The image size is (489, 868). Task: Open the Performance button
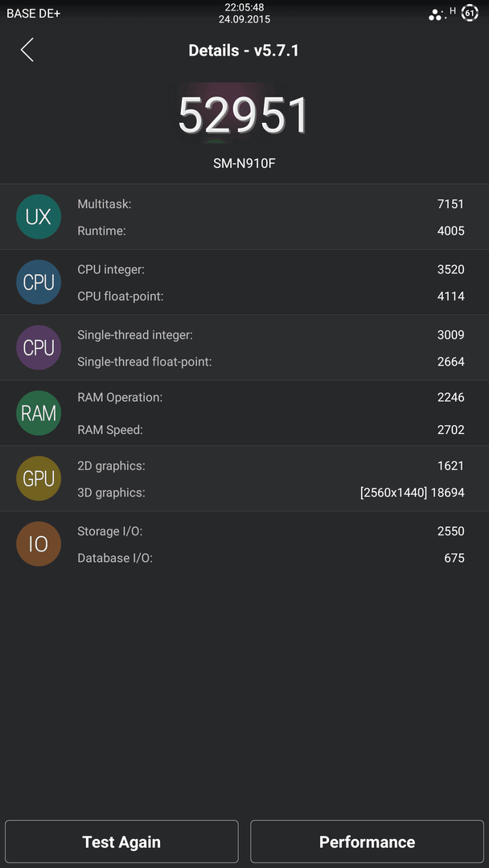point(368,842)
